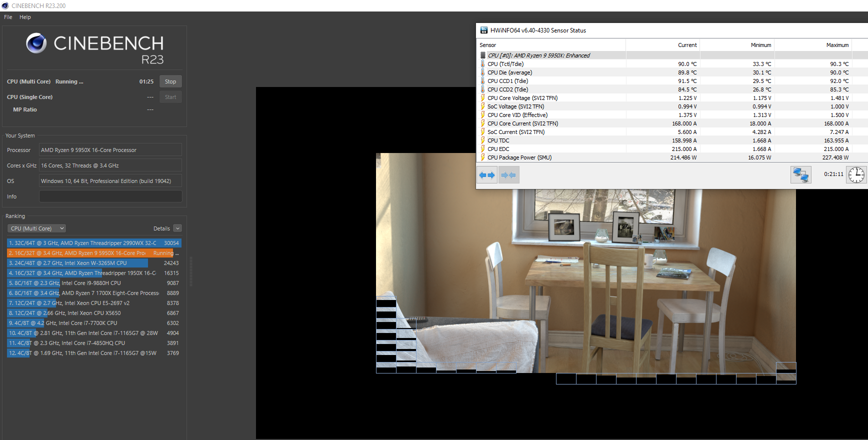Screen dimensions: 868x440
Task: Select ranking entry Core i7-4850HQ
Action: click(x=94, y=343)
